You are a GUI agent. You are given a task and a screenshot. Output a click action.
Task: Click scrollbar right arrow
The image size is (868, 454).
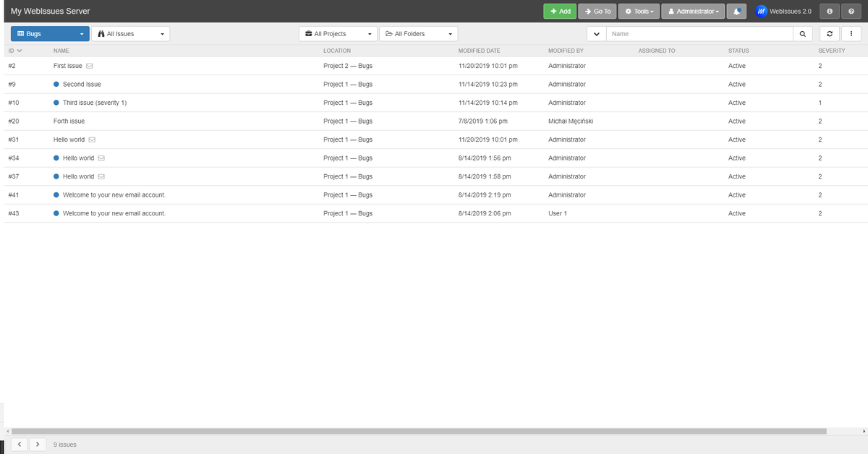click(864, 431)
